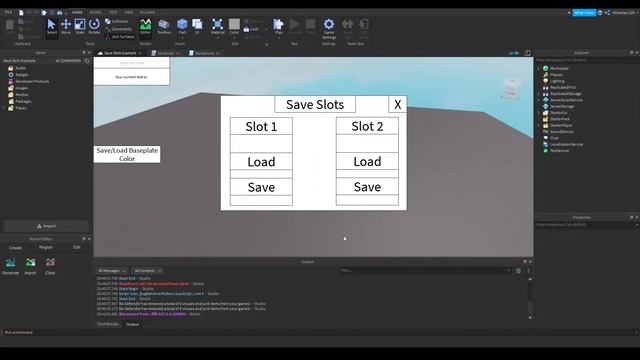Click the Import tool in the Terrain Editor
The image size is (640, 360).
click(30, 266)
